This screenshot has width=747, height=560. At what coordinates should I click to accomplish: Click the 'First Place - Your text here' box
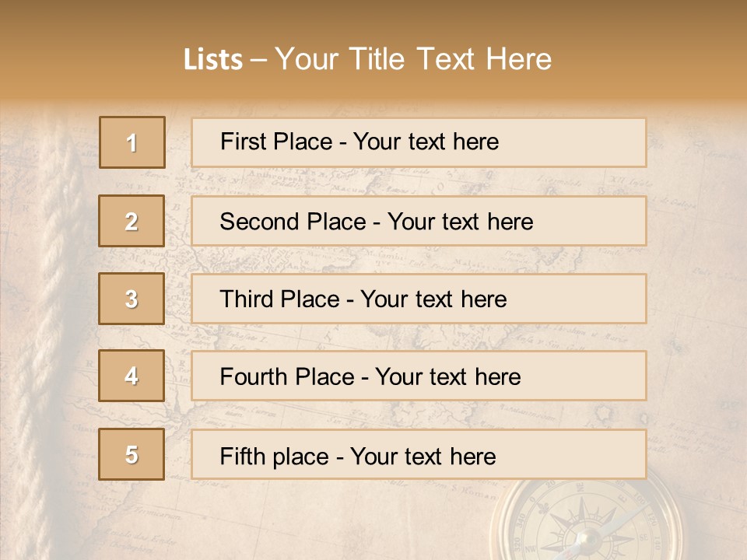419,142
